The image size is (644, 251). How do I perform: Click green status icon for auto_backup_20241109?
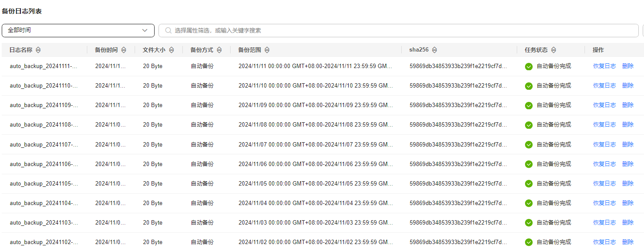click(x=528, y=105)
